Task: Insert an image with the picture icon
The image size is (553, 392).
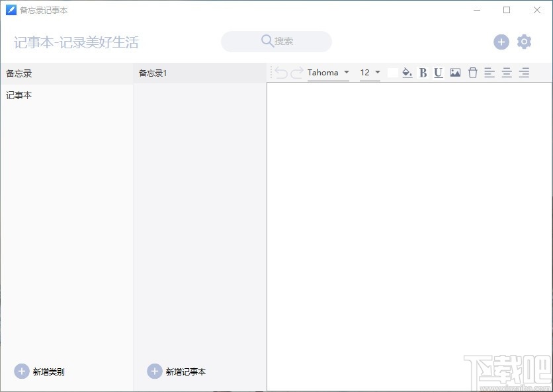Action: click(x=455, y=73)
